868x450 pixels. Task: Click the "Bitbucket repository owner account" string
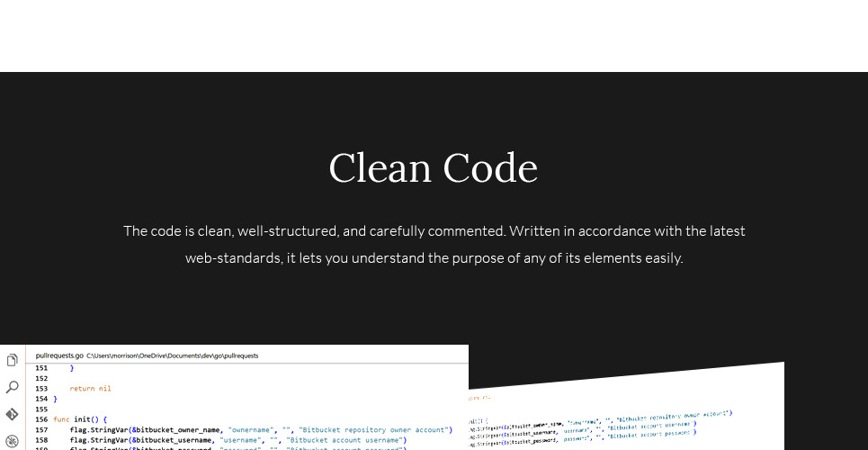(376, 429)
